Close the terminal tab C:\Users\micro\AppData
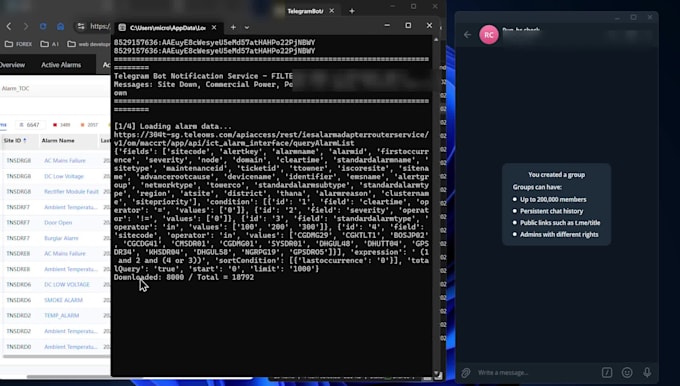Screen dimensions: 680x386 [x=214, y=27]
